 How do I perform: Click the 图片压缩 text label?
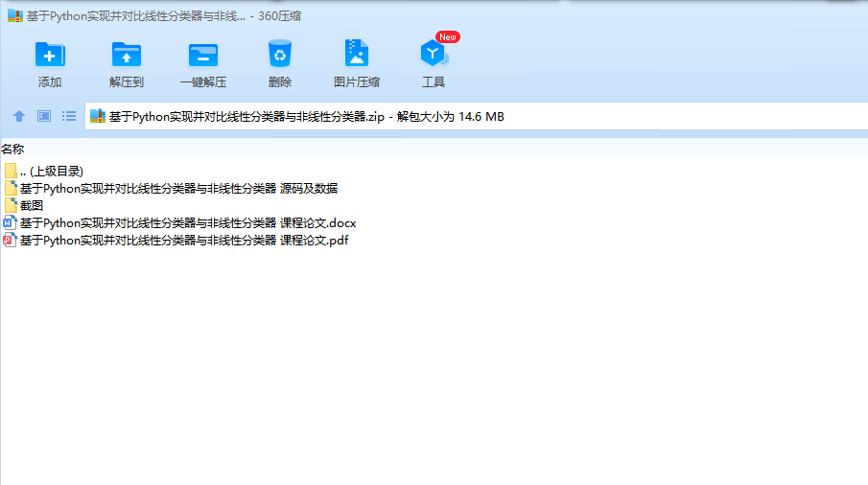pos(357,82)
